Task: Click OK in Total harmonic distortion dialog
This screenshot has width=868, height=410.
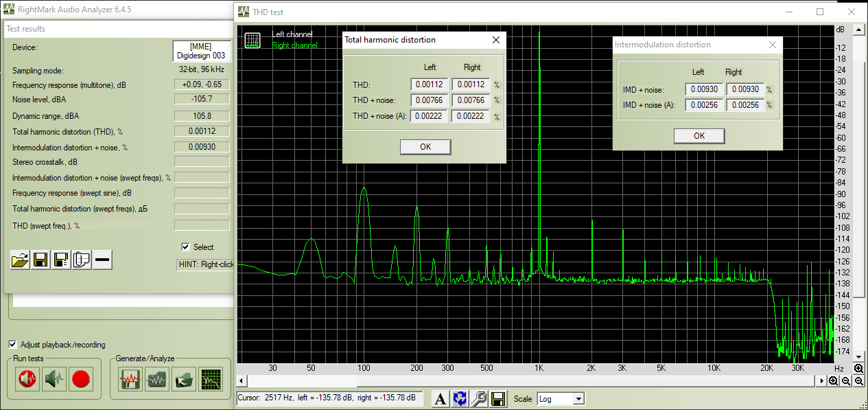Action: [x=425, y=147]
